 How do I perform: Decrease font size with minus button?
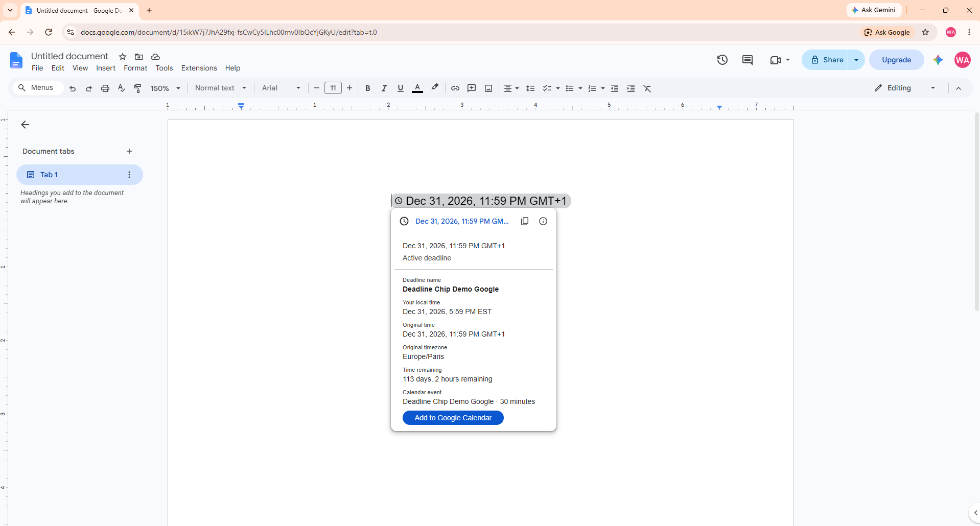(x=316, y=88)
